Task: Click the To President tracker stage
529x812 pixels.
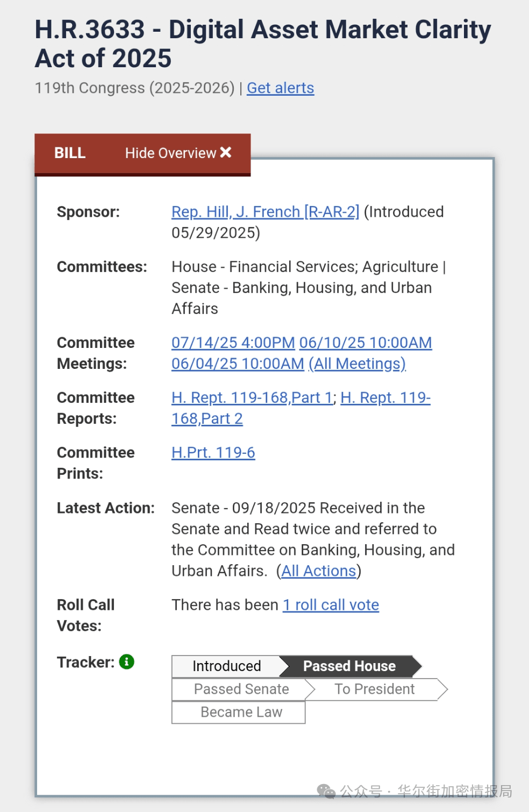Action: point(374,689)
